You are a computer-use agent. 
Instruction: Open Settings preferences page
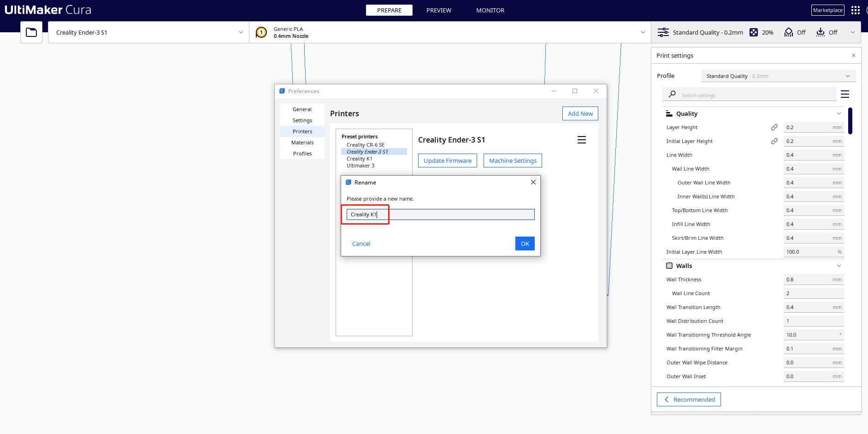tap(302, 120)
